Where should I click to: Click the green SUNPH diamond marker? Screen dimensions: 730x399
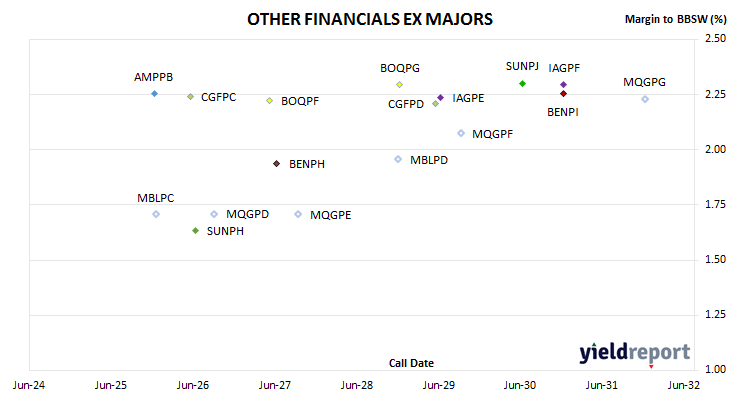pyautogui.click(x=196, y=230)
